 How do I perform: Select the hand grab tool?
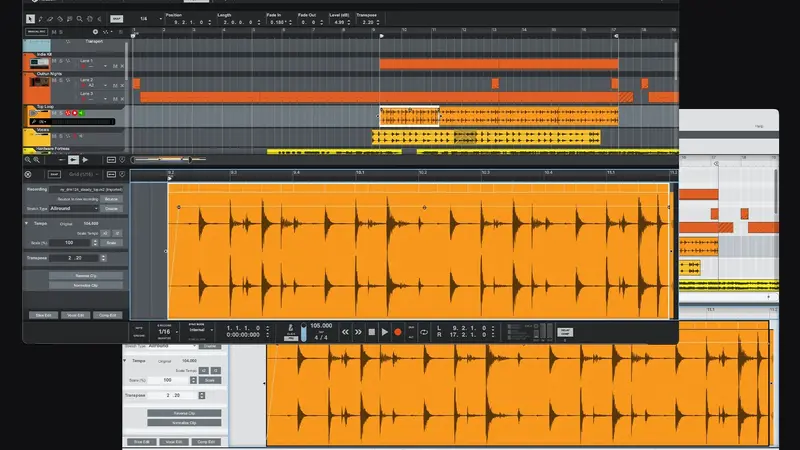(x=89, y=19)
